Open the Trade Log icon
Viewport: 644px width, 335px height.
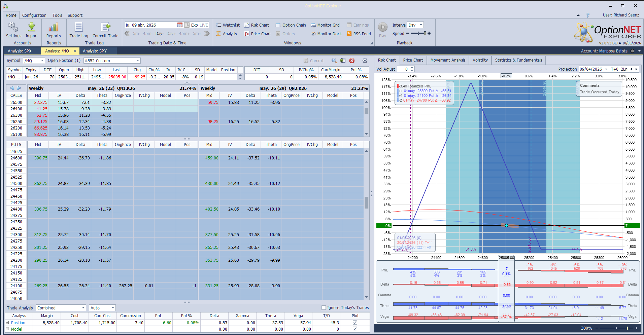[x=79, y=27]
